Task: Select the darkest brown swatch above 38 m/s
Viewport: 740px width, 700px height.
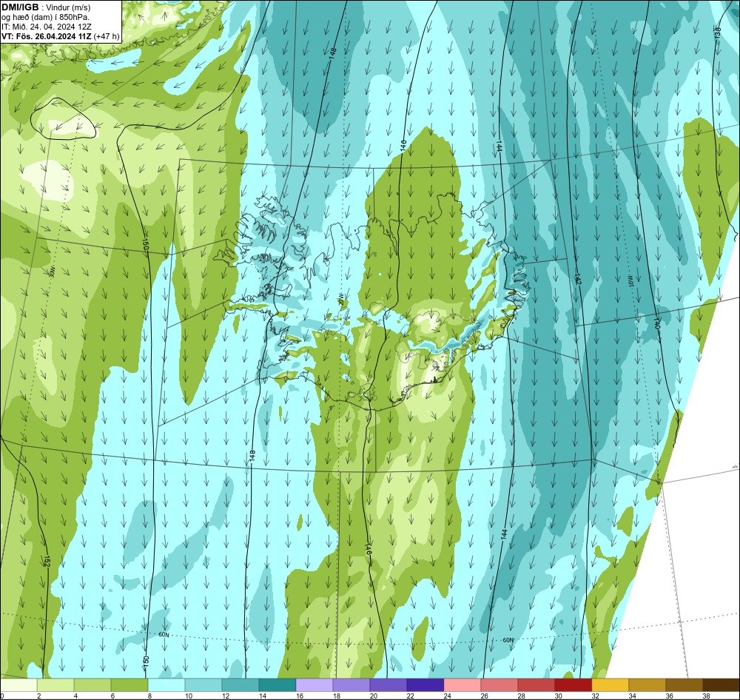Action: click(x=721, y=684)
